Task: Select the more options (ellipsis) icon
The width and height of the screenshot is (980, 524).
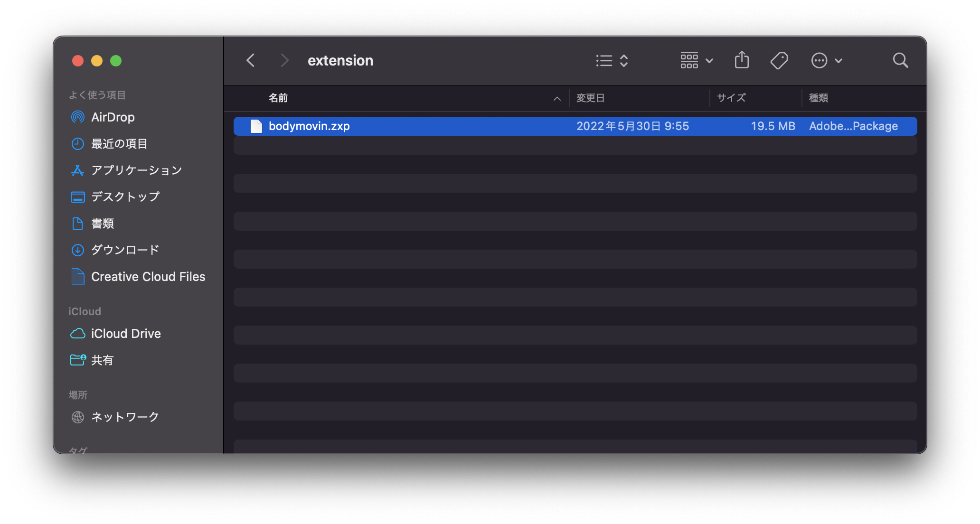Action: click(x=819, y=60)
